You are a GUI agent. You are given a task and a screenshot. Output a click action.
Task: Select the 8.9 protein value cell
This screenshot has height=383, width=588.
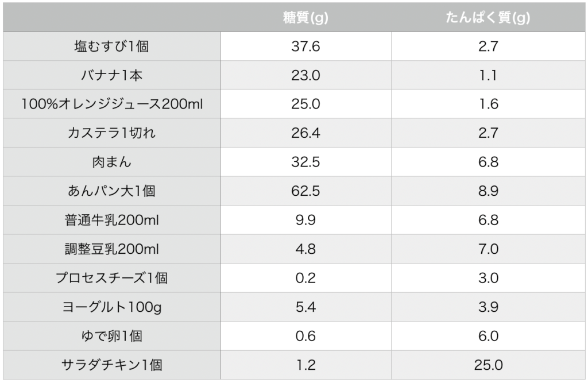pos(488,191)
